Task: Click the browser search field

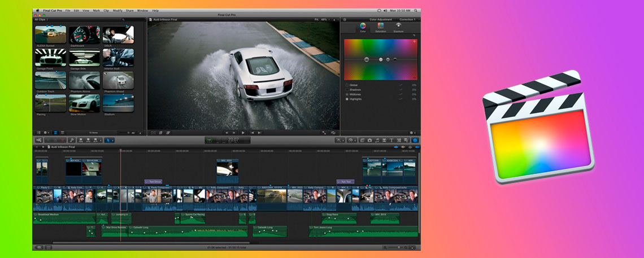Action: 133,19
